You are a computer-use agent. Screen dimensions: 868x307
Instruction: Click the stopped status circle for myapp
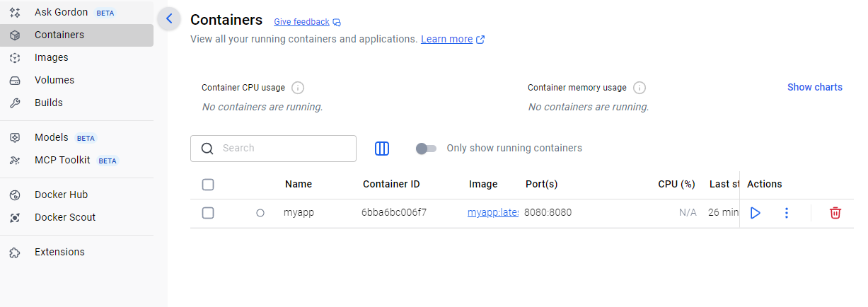[260, 213]
